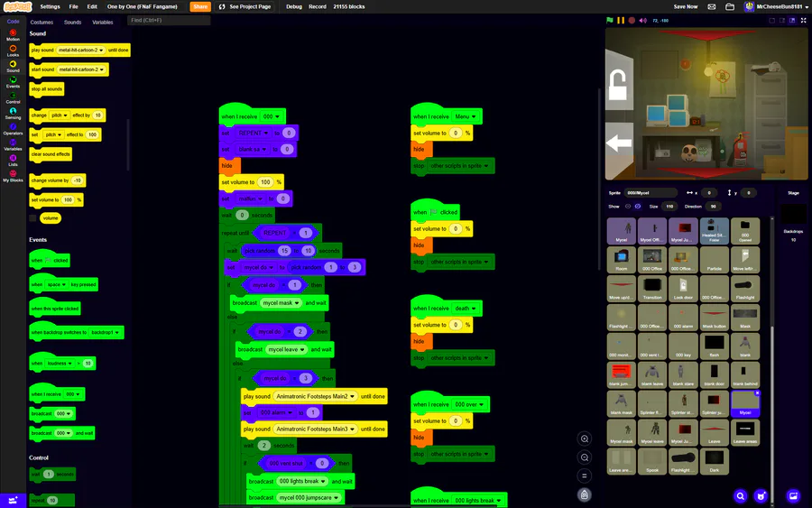Select the Variables block category
This screenshot has height=508, width=812.
[13, 144]
